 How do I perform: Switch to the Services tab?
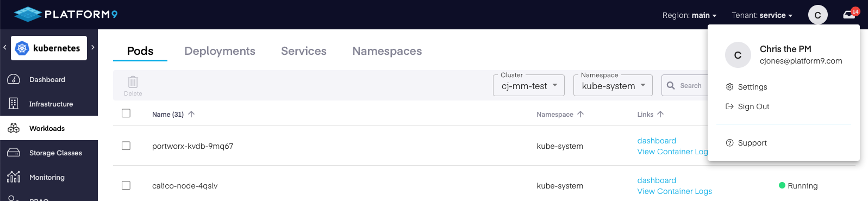coord(304,51)
